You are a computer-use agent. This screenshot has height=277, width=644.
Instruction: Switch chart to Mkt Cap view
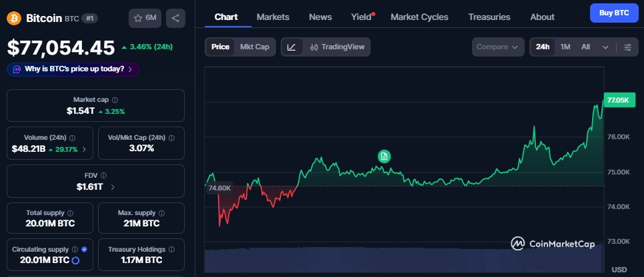[x=255, y=47]
